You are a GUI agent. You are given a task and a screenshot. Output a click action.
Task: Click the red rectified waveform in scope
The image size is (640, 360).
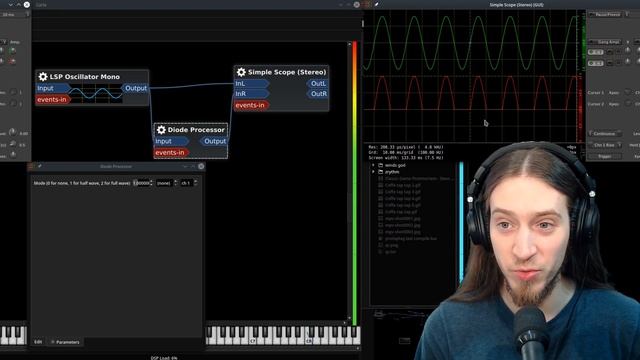coord(469,93)
